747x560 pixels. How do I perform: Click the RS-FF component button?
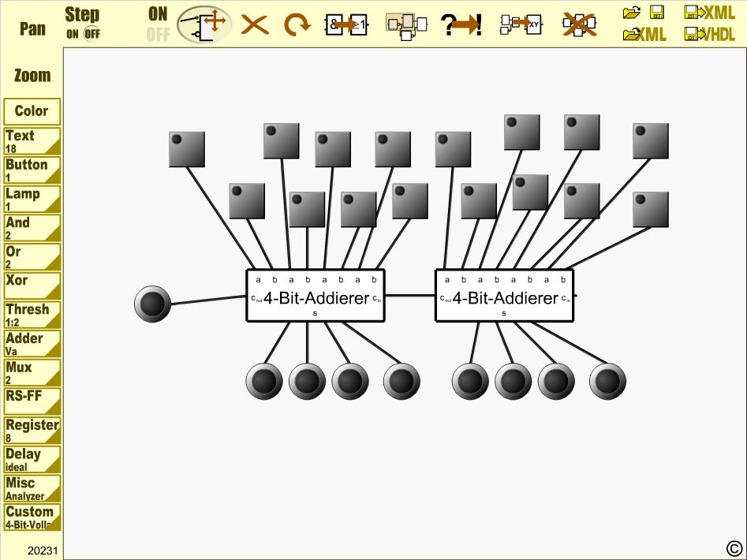[32, 401]
